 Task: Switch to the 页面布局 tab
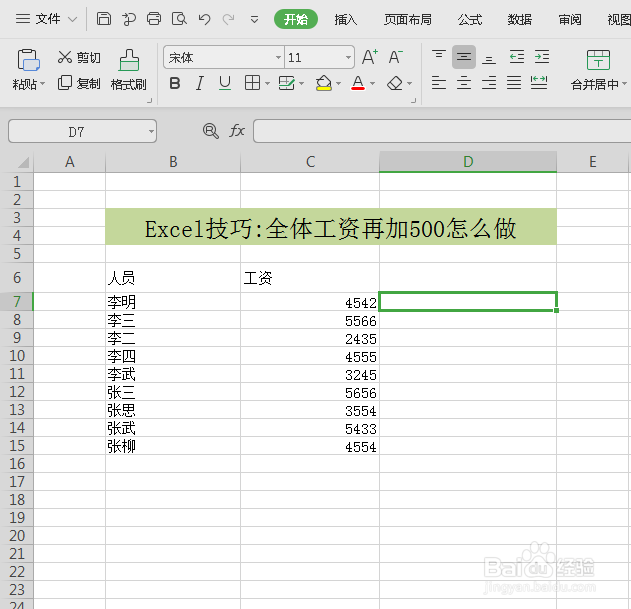click(x=408, y=19)
